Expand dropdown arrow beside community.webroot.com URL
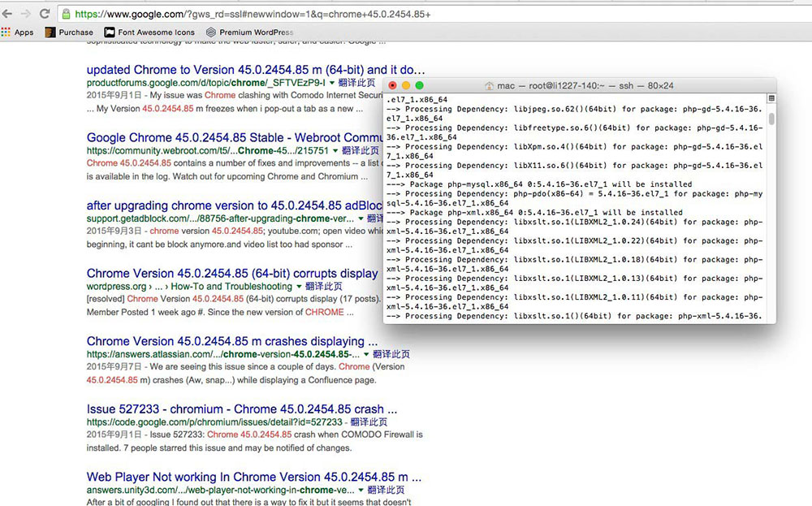The height and width of the screenshot is (506, 812). [335, 151]
